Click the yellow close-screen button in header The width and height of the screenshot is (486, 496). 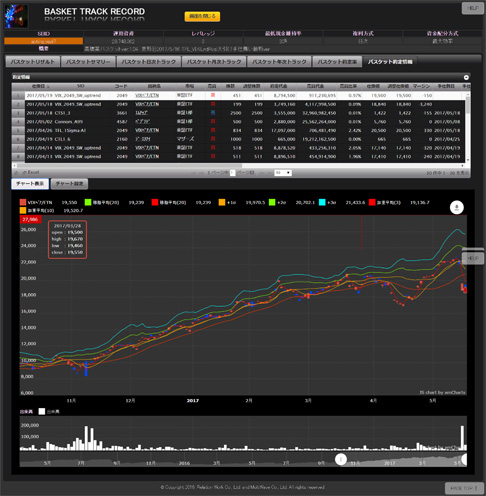coord(202,16)
